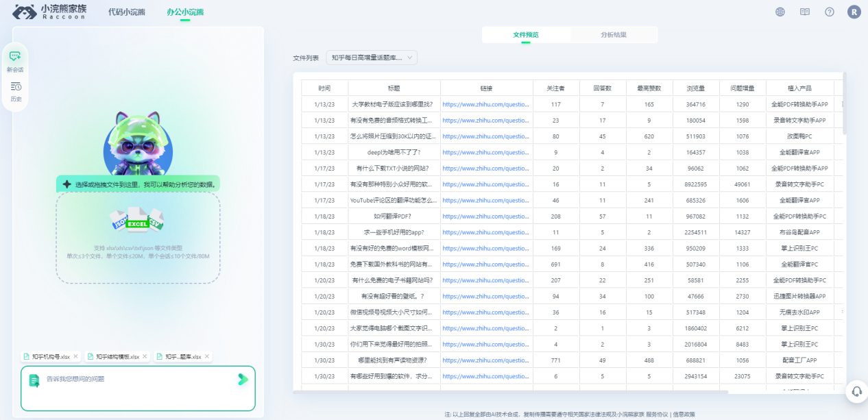Screen dimensions: 868x420
Task: Open the 文件预览 tab
Action: point(526,34)
